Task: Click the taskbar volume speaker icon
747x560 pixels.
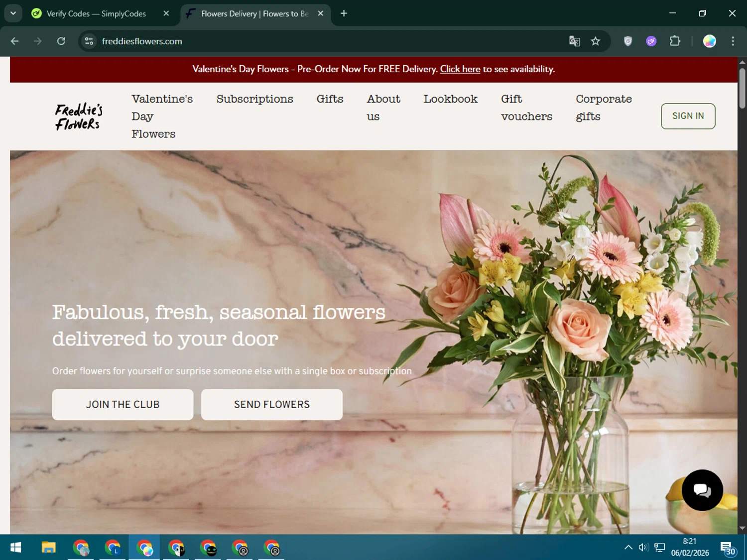Action: (643, 548)
